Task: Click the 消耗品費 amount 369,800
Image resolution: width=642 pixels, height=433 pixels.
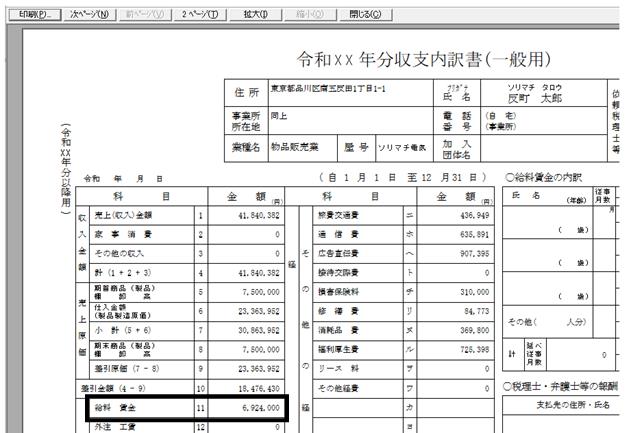Action: coord(455,330)
